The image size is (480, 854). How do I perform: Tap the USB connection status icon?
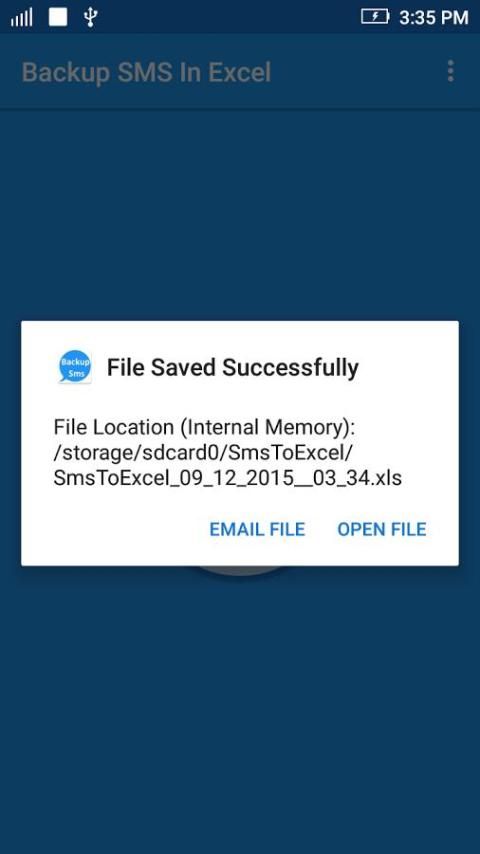coord(90,17)
